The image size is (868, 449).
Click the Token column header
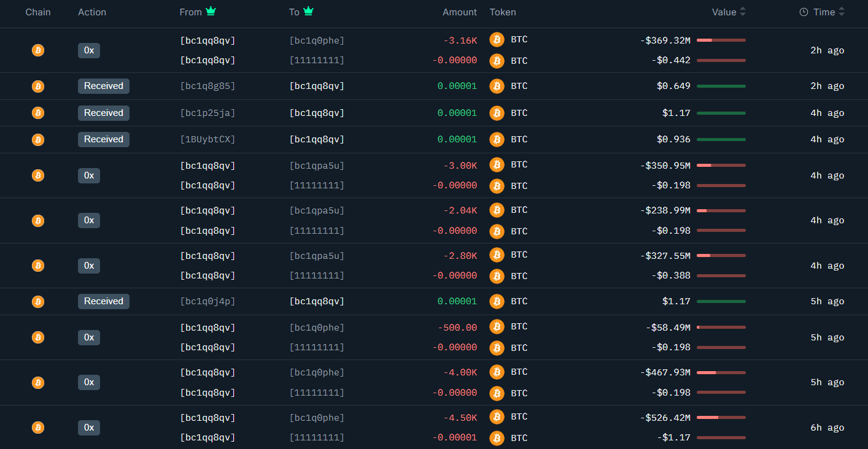pyautogui.click(x=503, y=12)
